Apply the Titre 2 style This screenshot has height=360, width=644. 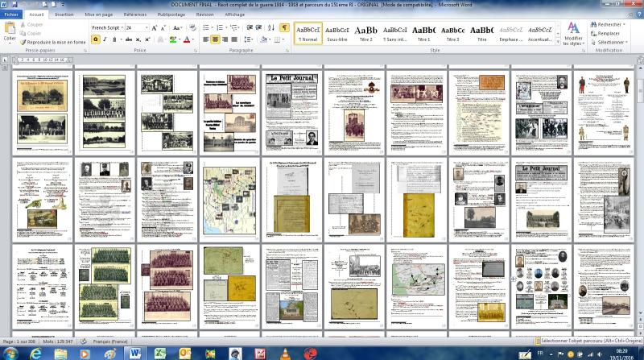(x=366, y=34)
